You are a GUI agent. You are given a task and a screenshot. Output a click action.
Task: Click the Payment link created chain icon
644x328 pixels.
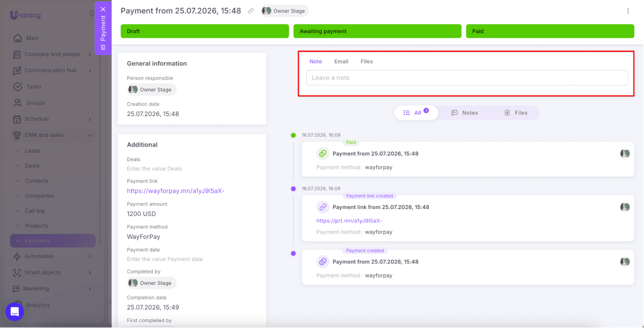323,207
